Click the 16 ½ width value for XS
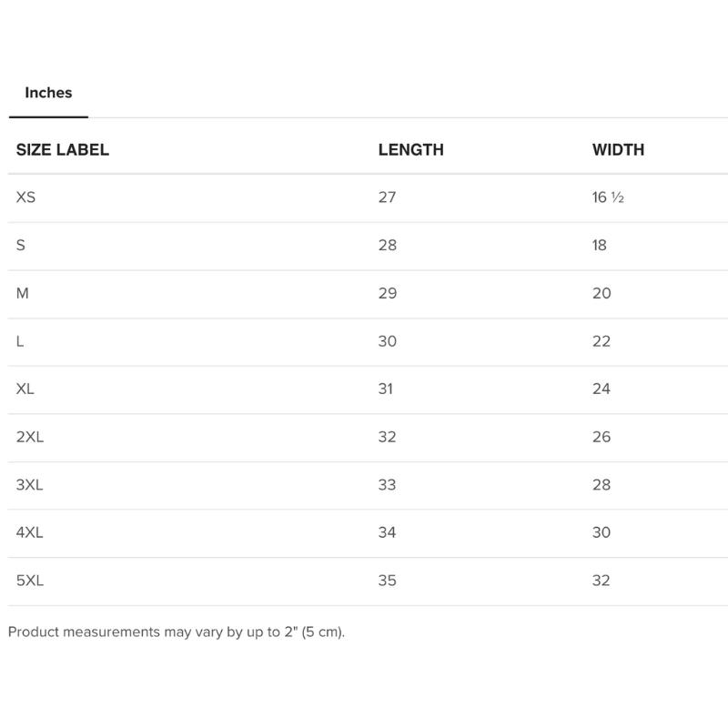The width and height of the screenshot is (728, 728). (x=608, y=197)
